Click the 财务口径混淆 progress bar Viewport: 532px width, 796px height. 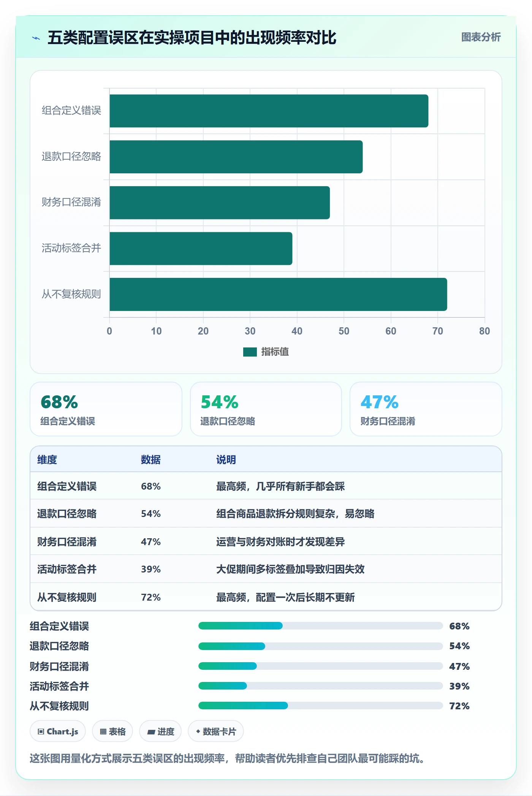(x=321, y=666)
